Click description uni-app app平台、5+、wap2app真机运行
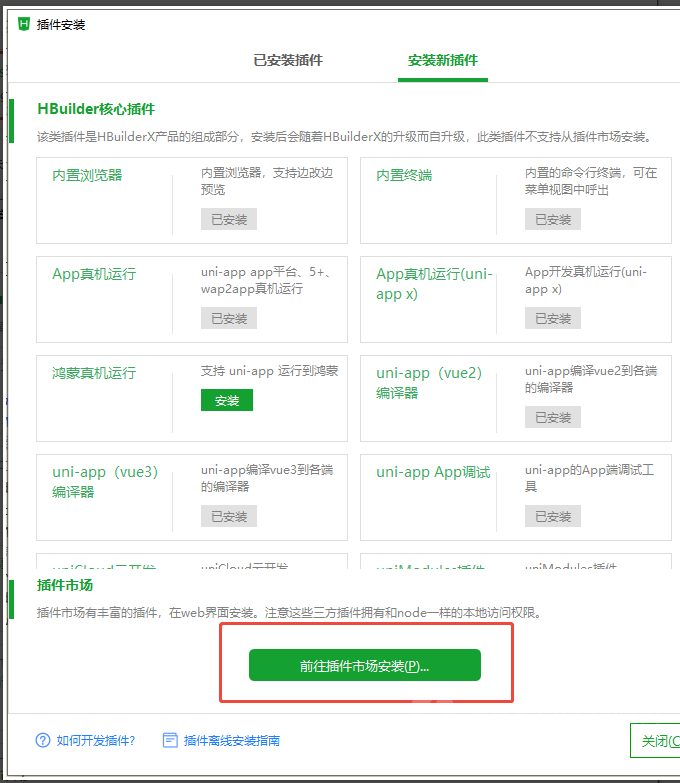 [265, 280]
